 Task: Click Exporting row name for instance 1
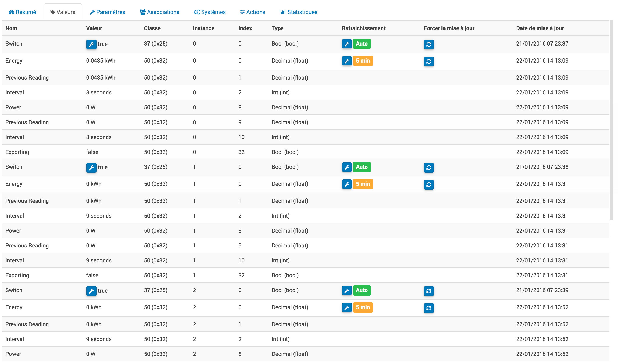click(17, 276)
